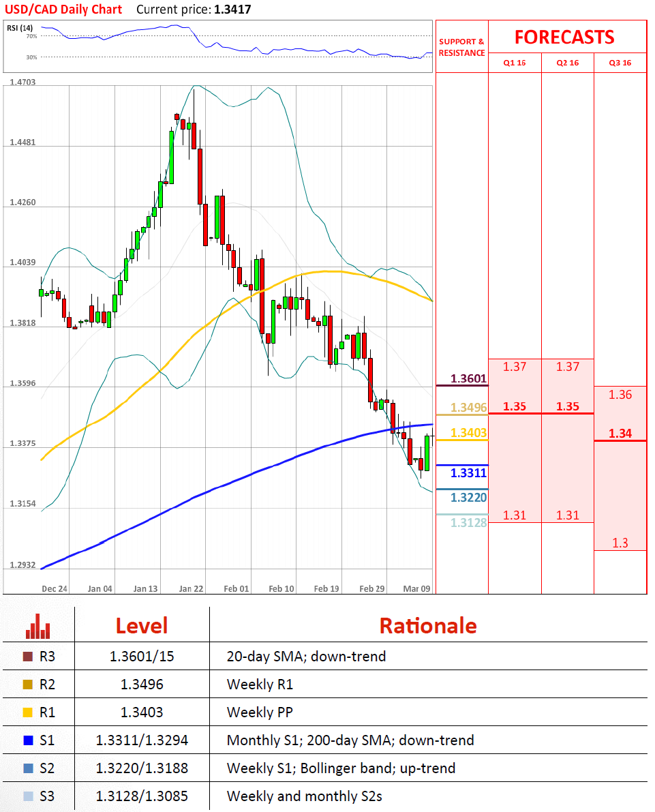Click the FORECASTS heading

[x=564, y=37]
